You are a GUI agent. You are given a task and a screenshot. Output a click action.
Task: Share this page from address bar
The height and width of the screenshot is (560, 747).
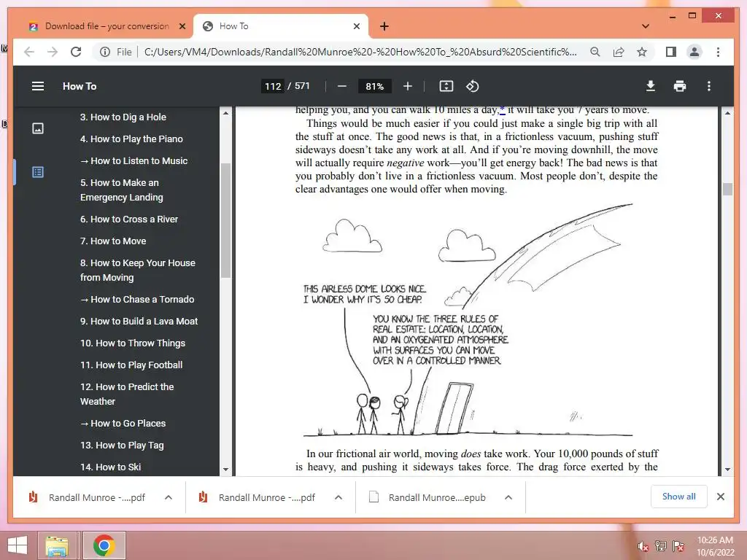[x=619, y=52]
